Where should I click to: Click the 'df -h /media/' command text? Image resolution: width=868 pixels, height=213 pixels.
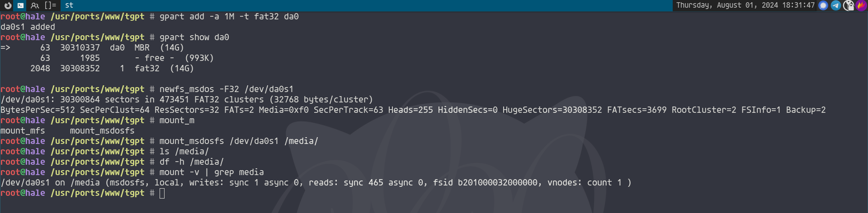191,162
